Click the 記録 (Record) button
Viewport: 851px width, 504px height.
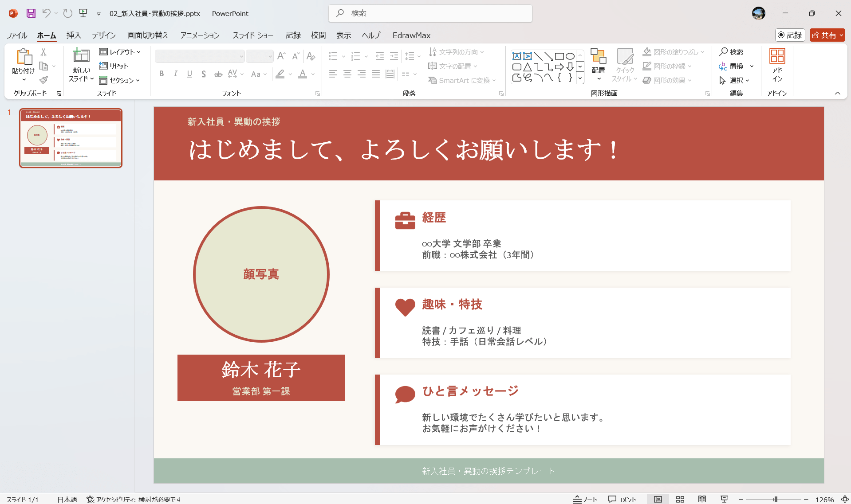[789, 35]
